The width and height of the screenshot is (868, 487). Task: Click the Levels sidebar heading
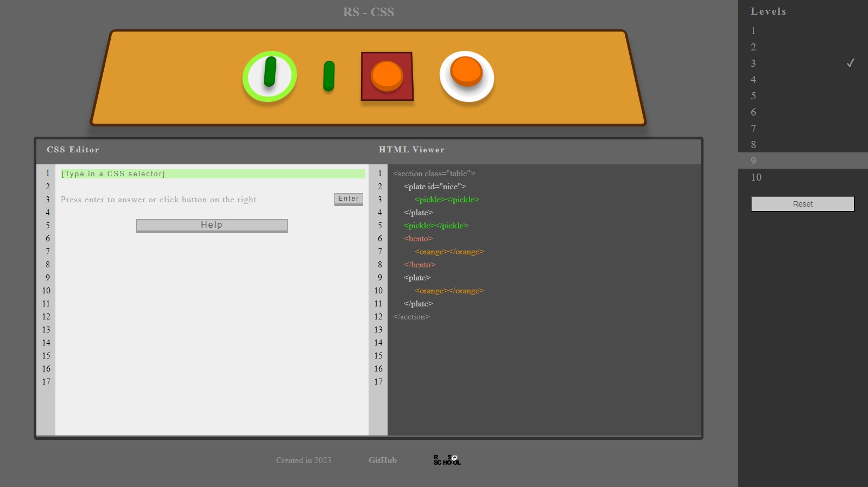click(x=768, y=11)
